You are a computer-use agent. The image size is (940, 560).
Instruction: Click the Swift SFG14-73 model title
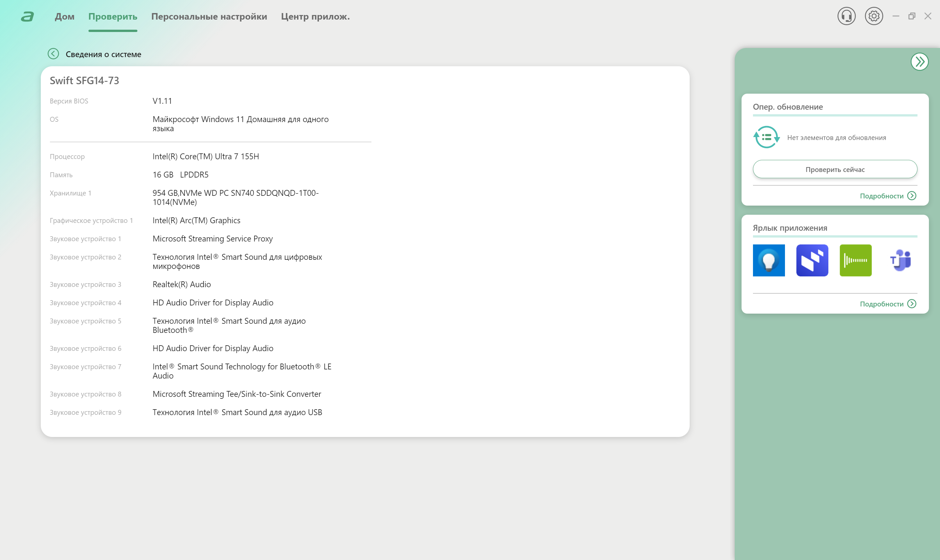85,80
